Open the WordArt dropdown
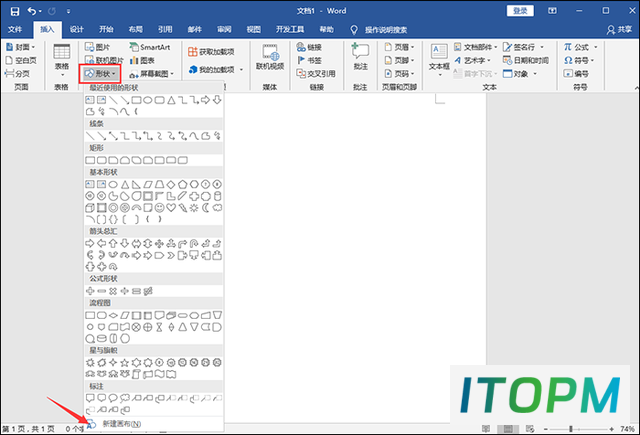 (472, 60)
